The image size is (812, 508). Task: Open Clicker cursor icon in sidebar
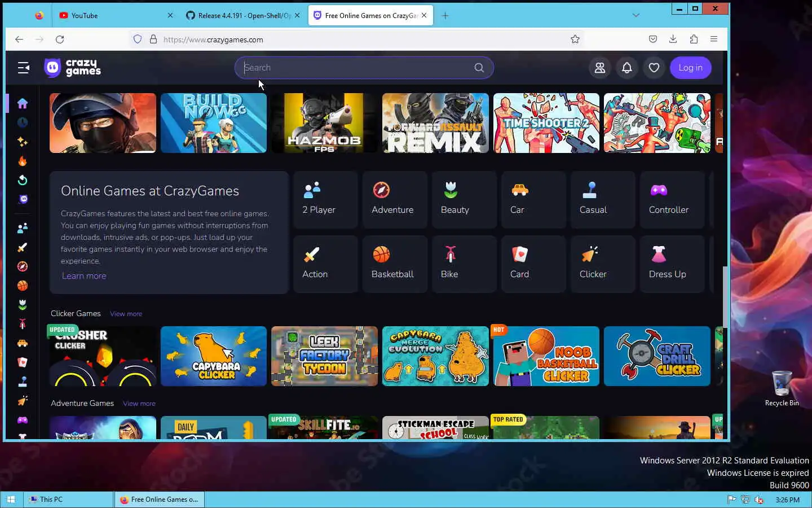(x=23, y=401)
